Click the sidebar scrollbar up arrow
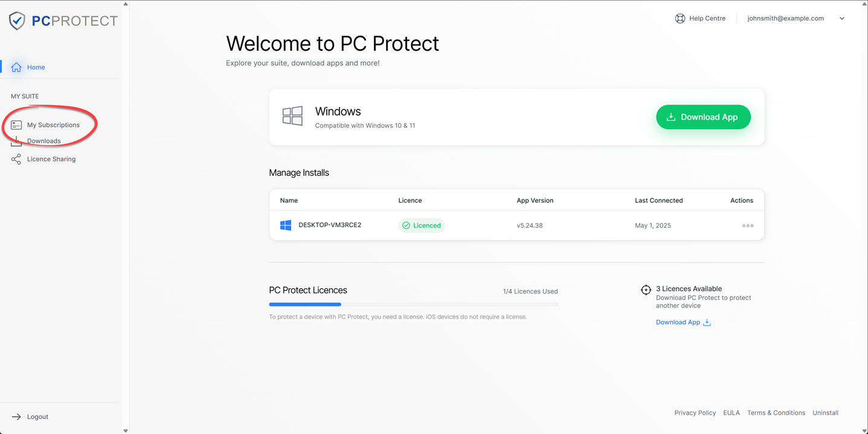The width and height of the screenshot is (868, 434). pos(126,4)
